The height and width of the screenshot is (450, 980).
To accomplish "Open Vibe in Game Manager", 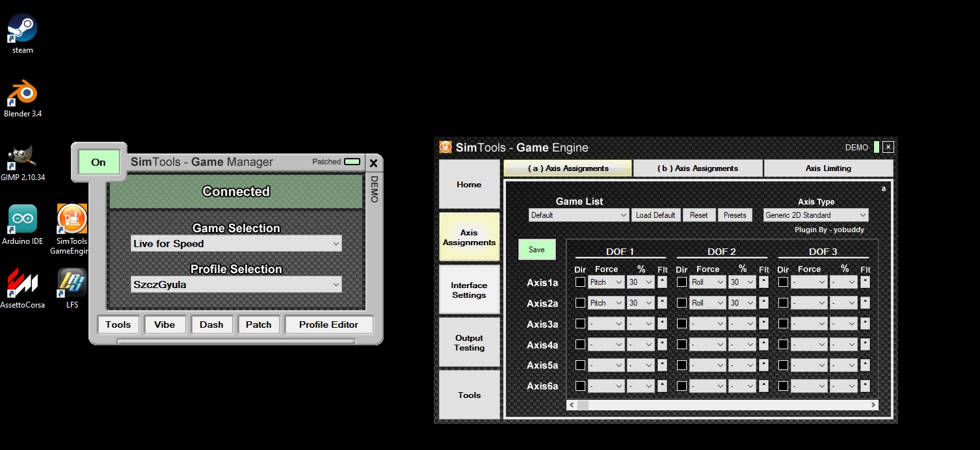I will coord(165,324).
